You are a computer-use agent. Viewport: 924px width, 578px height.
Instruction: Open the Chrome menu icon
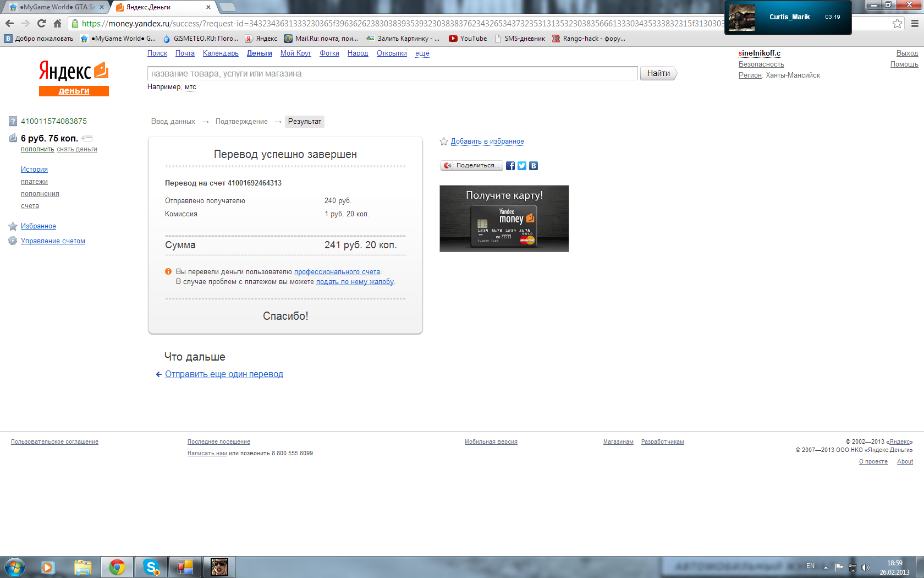(x=915, y=23)
